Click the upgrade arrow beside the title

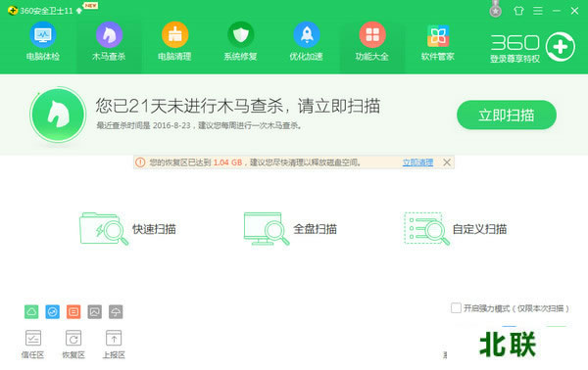click(x=78, y=11)
